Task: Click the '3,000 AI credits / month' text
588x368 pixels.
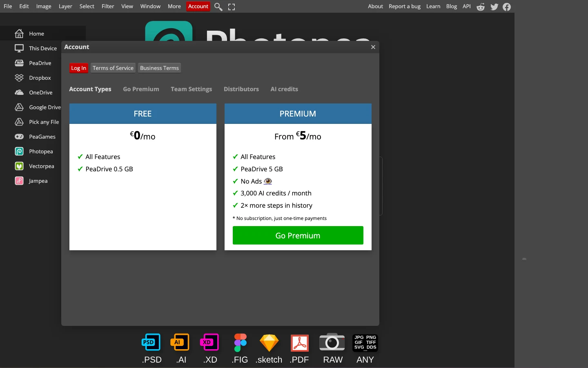Action: click(276, 193)
